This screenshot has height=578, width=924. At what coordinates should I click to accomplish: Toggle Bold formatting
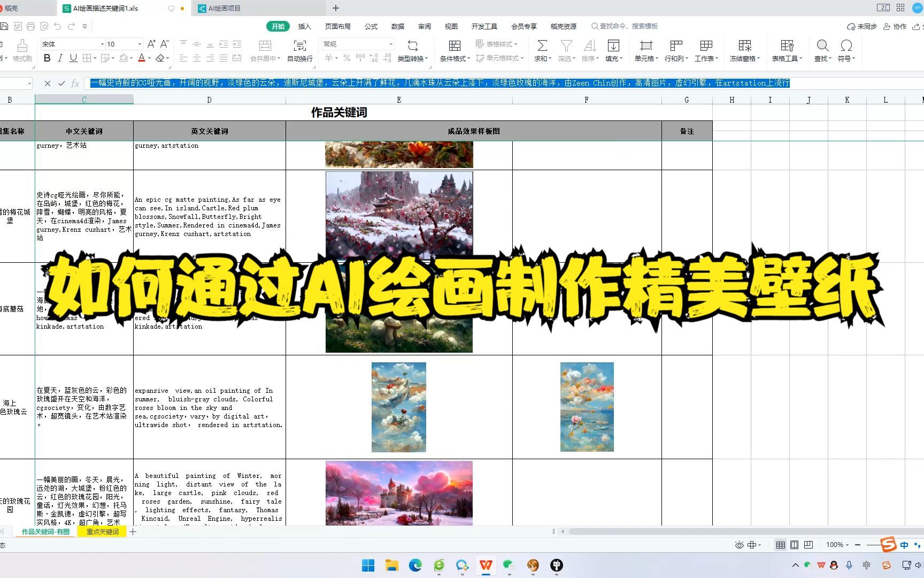(47, 58)
